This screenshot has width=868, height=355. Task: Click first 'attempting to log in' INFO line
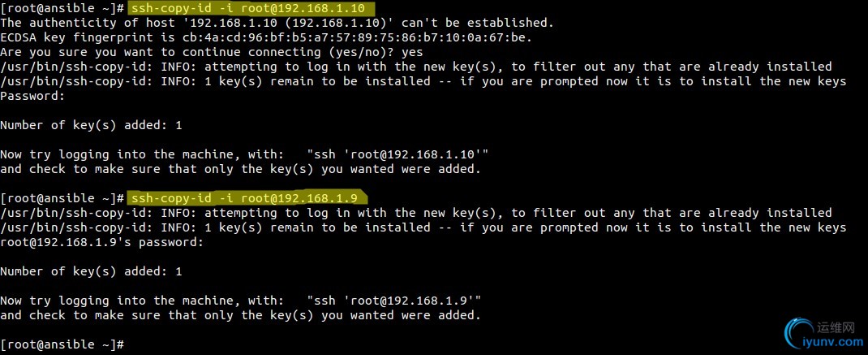415,67
